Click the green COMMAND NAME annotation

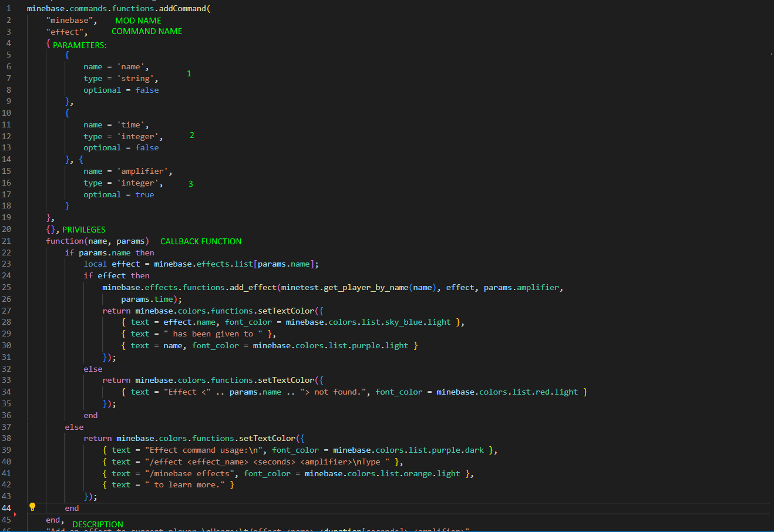(147, 31)
